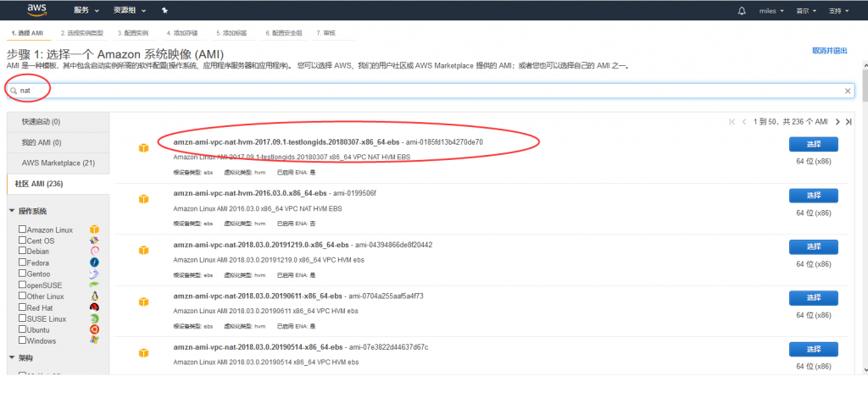Click the Debian swirl logo icon

click(95, 251)
